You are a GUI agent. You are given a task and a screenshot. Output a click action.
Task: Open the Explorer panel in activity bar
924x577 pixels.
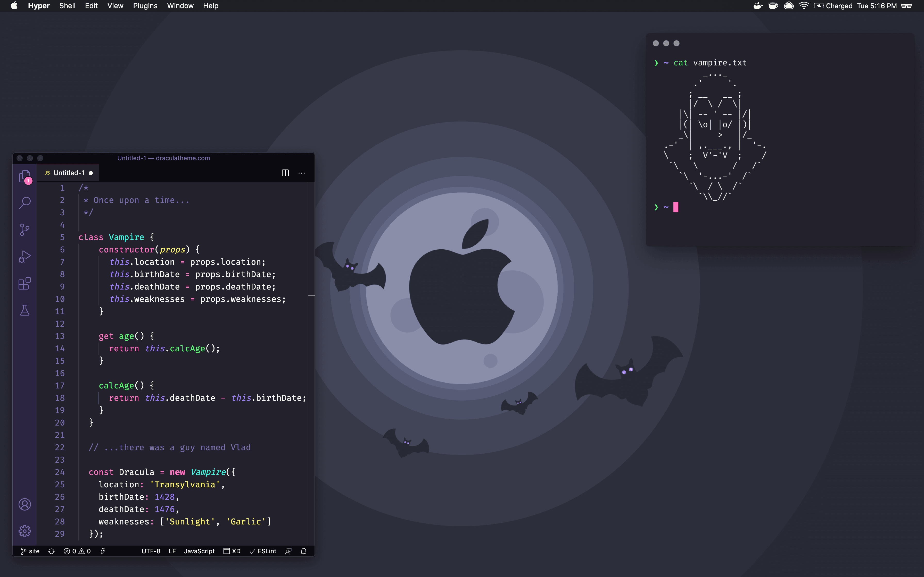click(x=24, y=176)
